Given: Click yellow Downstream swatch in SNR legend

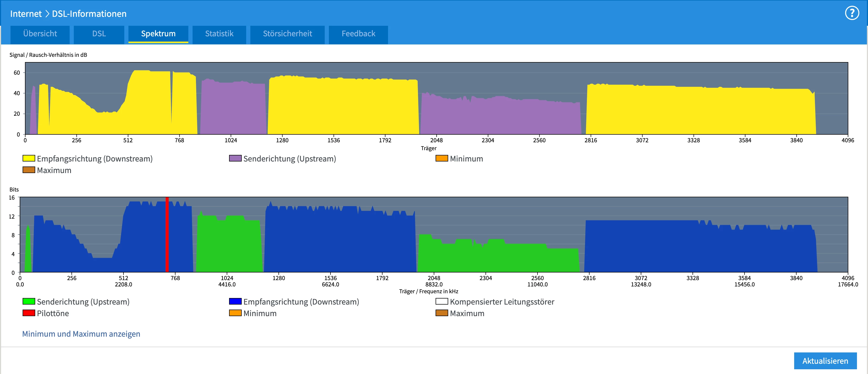Looking at the screenshot, I should click(x=29, y=158).
